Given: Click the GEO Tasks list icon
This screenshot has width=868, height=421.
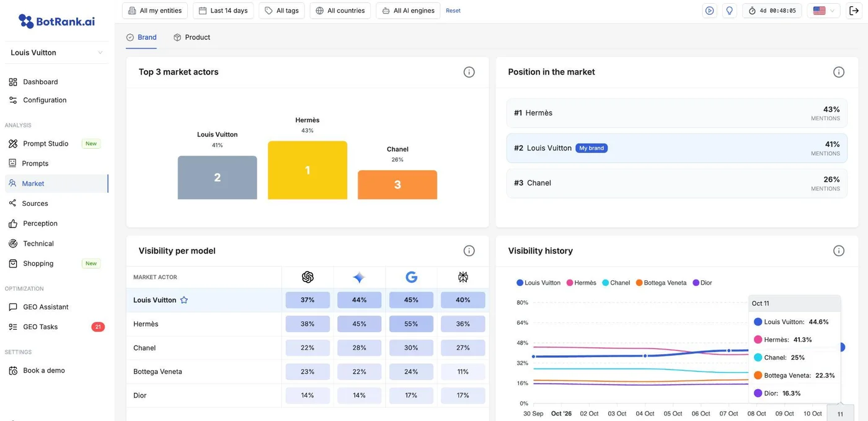Looking at the screenshot, I should click(x=12, y=327).
